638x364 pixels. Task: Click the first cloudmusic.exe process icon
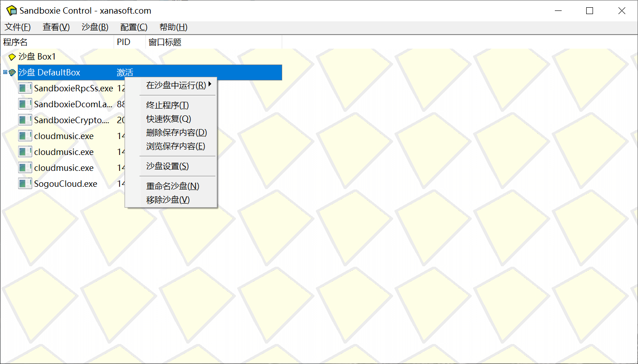[x=25, y=136]
